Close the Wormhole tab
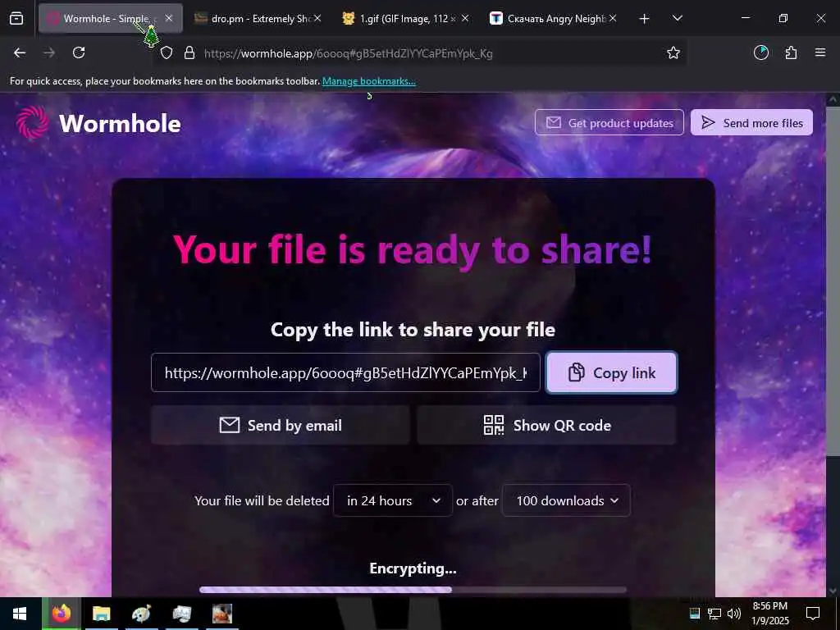Screen dimensions: 840x630 pyautogui.click(x=169, y=18)
